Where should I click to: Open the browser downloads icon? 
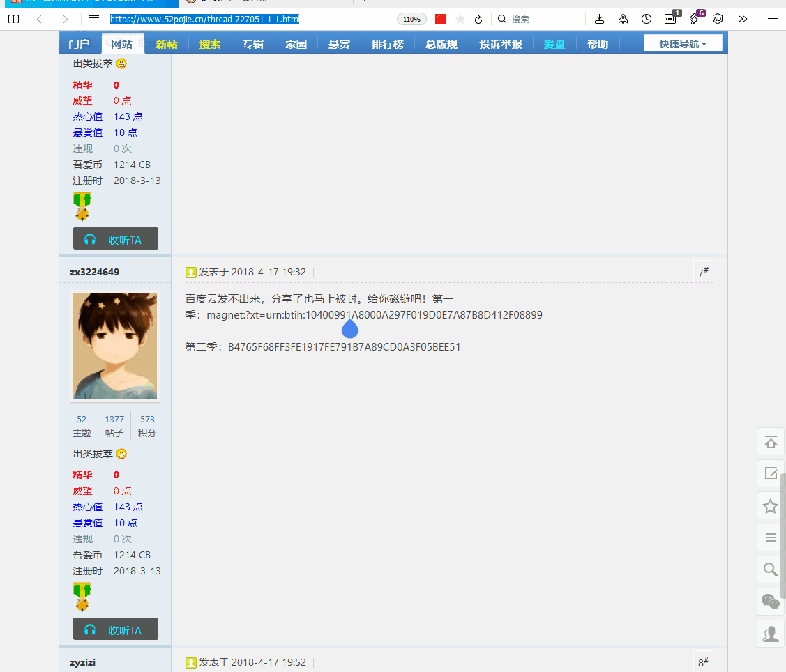click(600, 19)
